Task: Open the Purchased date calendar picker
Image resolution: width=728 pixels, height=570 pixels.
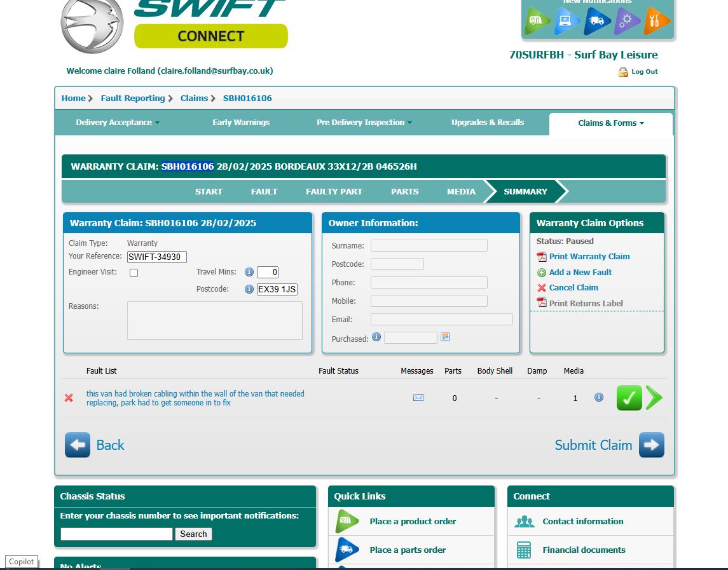Action: point(445,337)
